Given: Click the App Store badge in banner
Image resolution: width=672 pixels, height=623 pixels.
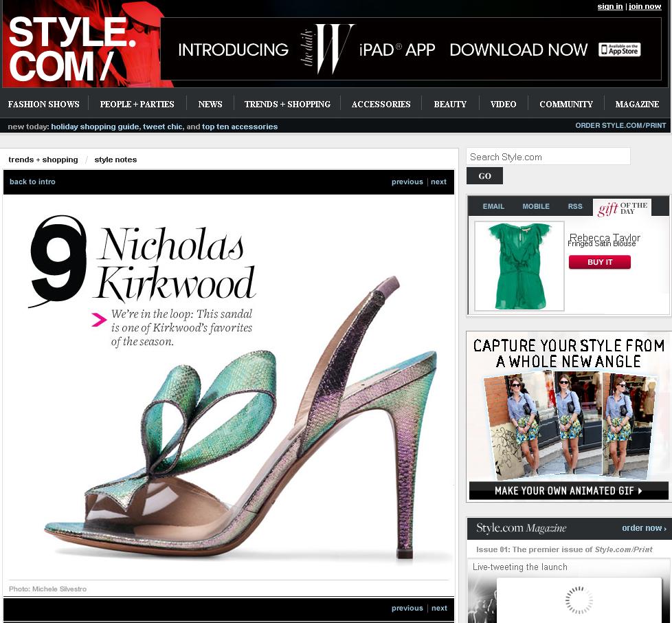Looking at the screenshot, I should (x=619, y=50).
